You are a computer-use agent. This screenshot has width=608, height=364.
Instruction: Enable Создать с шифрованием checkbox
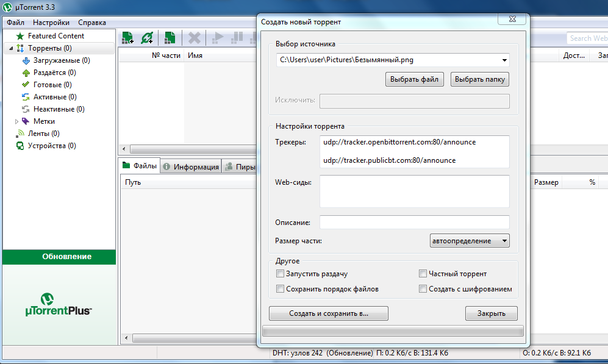point(423,289)
